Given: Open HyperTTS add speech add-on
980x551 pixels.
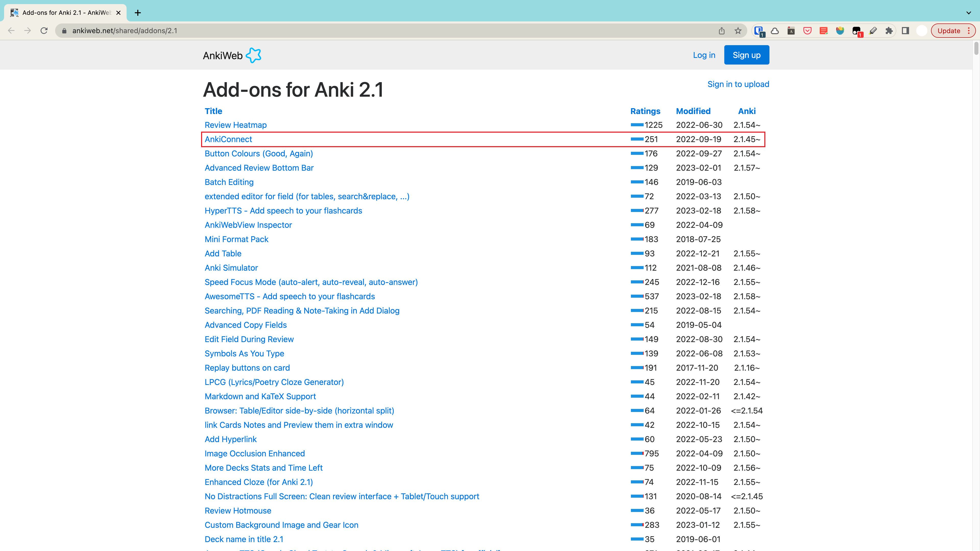Looking at the screenshot, I should click(284, 211).
